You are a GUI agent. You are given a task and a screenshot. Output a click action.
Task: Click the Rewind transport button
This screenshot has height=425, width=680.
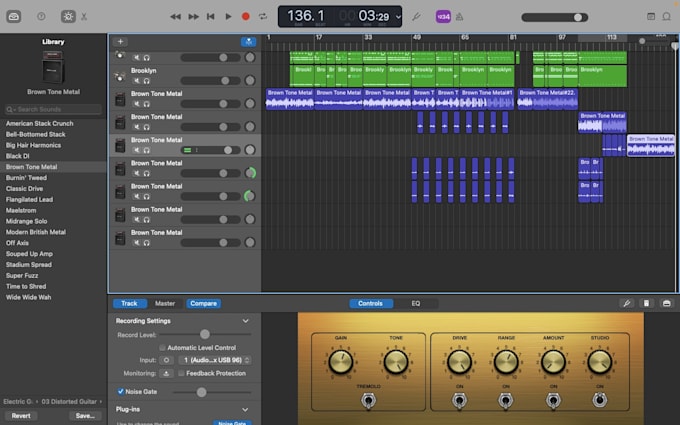(x=175, y=16)
